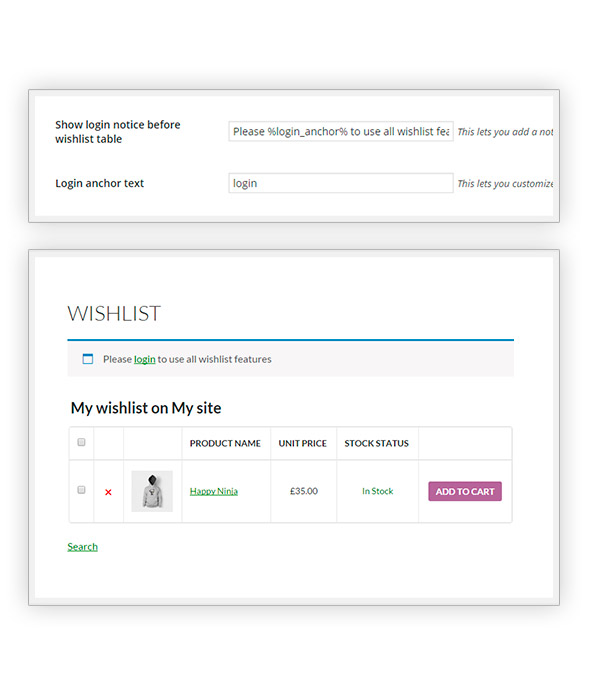Viewport: 600px width, 691px height.
Task: Focus the login notice text input field
Action: (341, 131)
